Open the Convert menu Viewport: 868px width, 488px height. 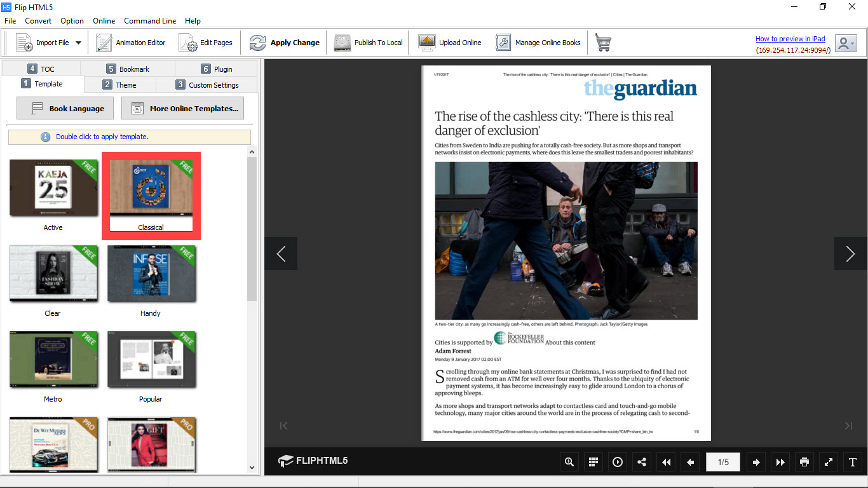[38, 21]
